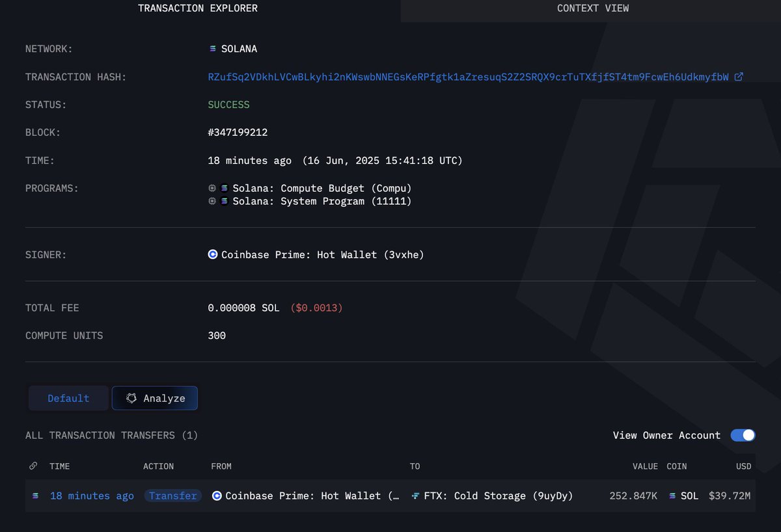Click the ($0.0013) fee amount
The width and height of the screenshot is (781, 532).
click(x=316, y=308)
